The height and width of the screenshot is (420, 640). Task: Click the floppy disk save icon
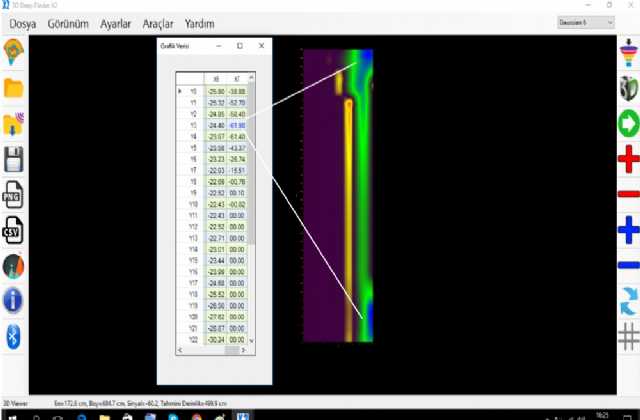click(x=14, y=159)
